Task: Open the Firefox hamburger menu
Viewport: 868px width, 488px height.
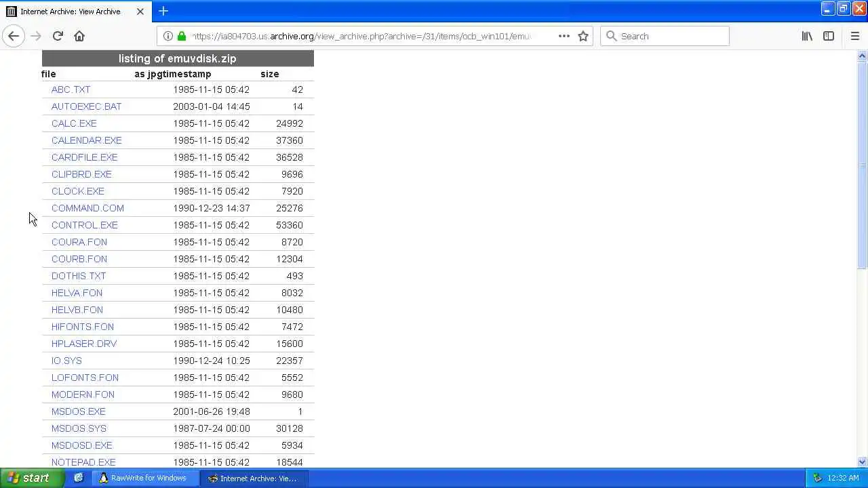Action: [x=854, y=36]
